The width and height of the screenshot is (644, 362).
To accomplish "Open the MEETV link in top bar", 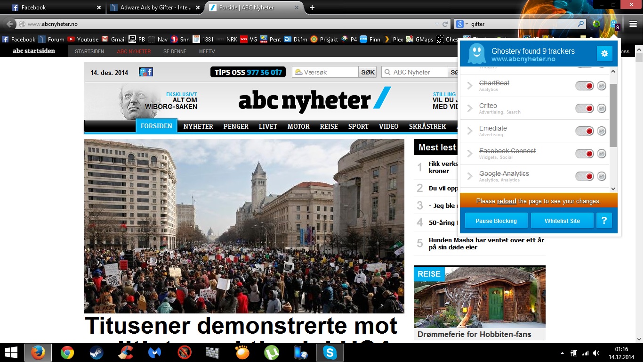I will [x=207, y=51].
